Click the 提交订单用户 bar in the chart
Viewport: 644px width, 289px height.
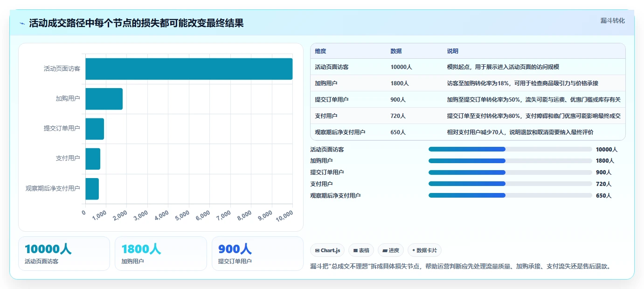coord(95,129)
